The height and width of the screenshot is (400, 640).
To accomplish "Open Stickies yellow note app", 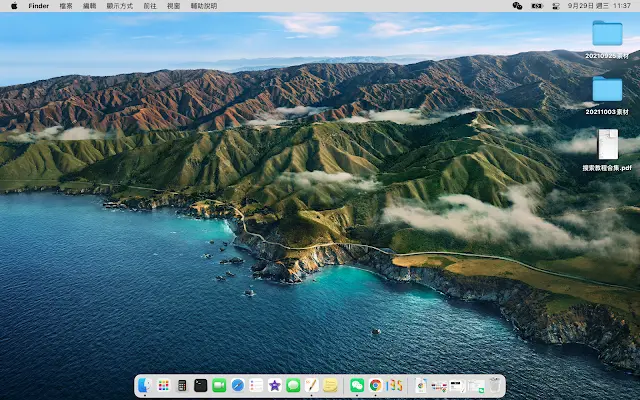I will [330, 385].
